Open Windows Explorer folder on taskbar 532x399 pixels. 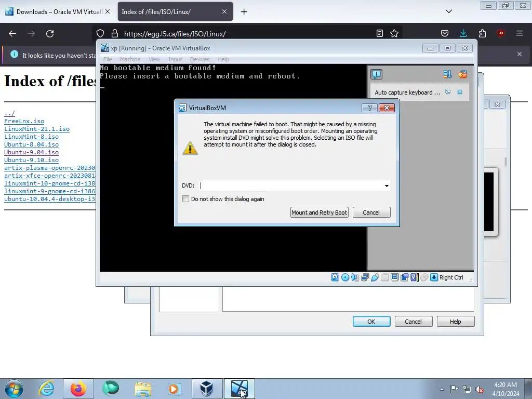click(x=143, y=389)
